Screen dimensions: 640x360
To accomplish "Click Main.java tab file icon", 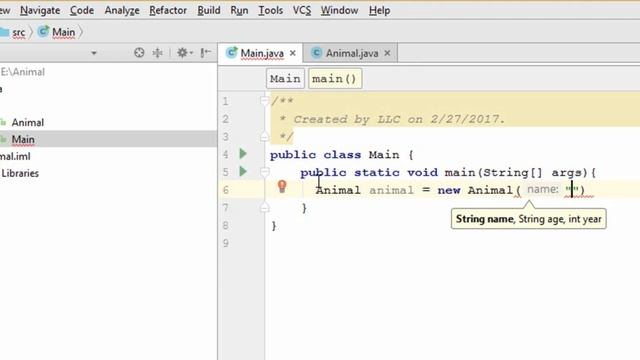I will 231,53.
